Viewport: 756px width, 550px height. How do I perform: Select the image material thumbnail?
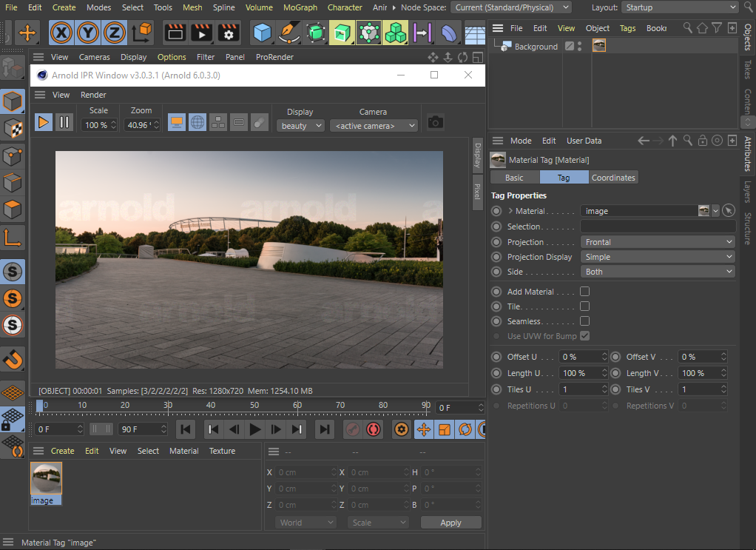point(46,480)
